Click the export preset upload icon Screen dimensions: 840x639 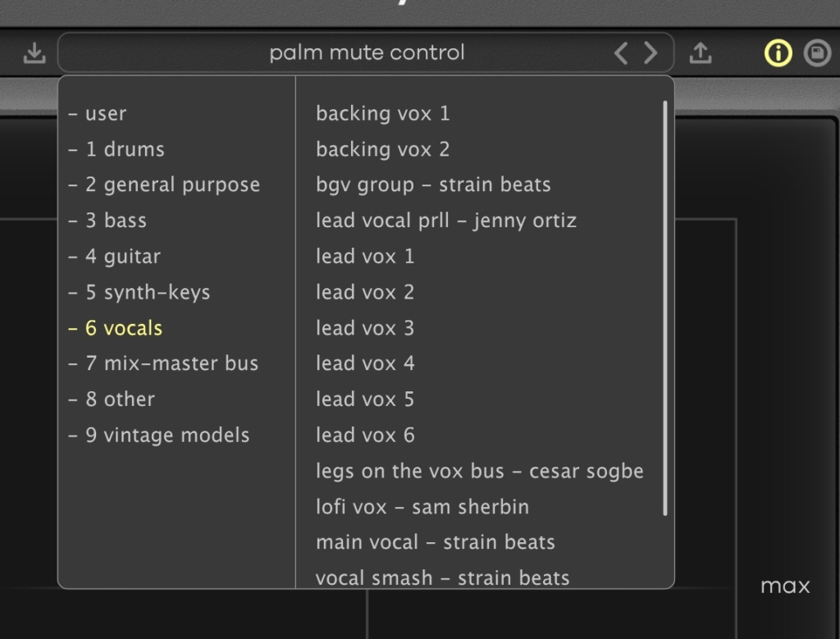click(700, 54)
